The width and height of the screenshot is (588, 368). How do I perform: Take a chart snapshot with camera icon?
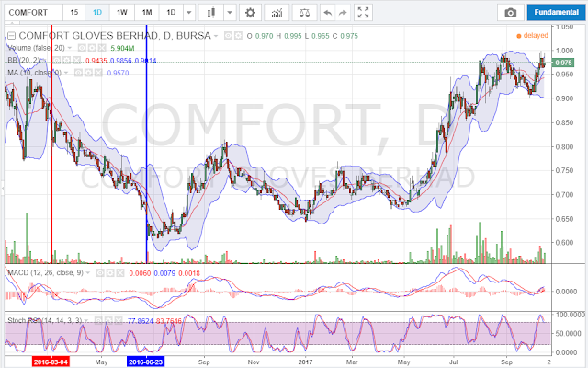pyautogui.click(x=511, y=12)
